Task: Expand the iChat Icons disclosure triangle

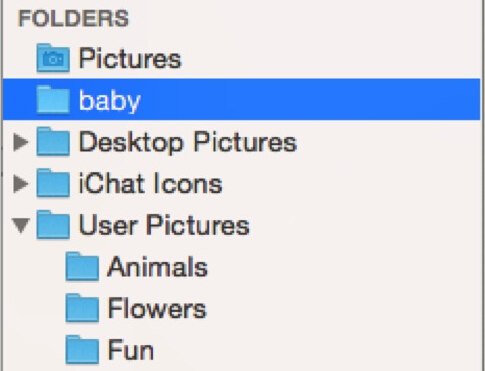Action: point(21,184)
